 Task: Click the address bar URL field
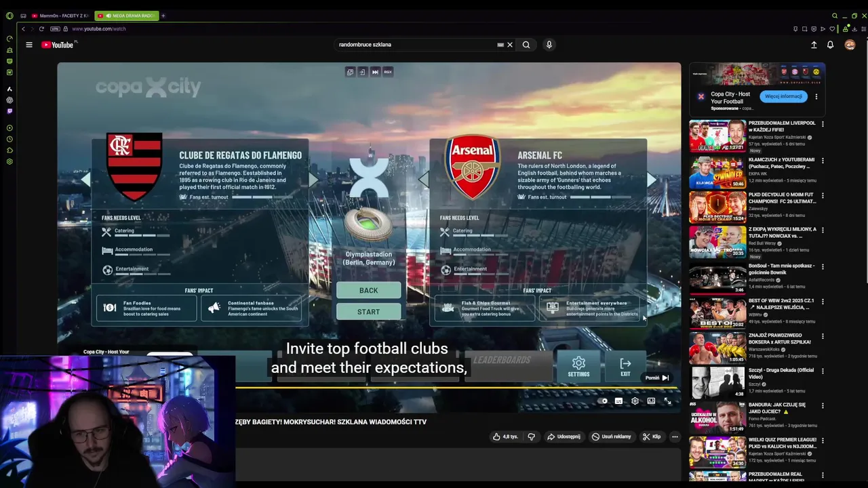coord(99,29)
